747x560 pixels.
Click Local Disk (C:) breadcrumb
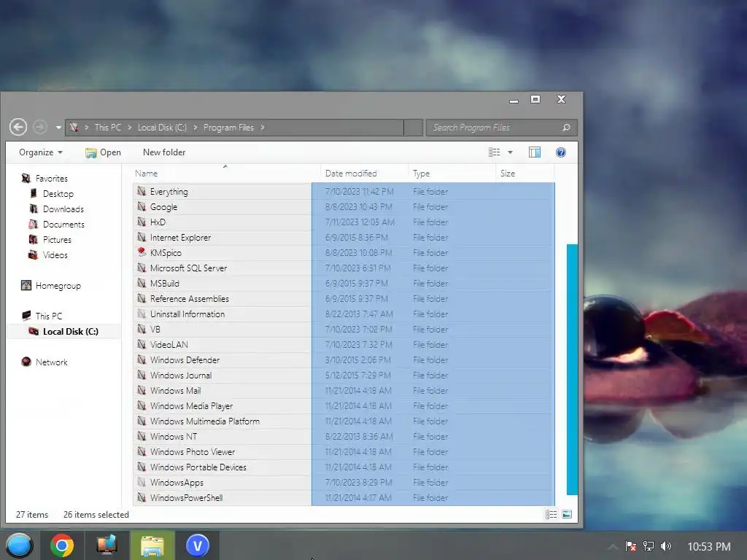[162, 128]
